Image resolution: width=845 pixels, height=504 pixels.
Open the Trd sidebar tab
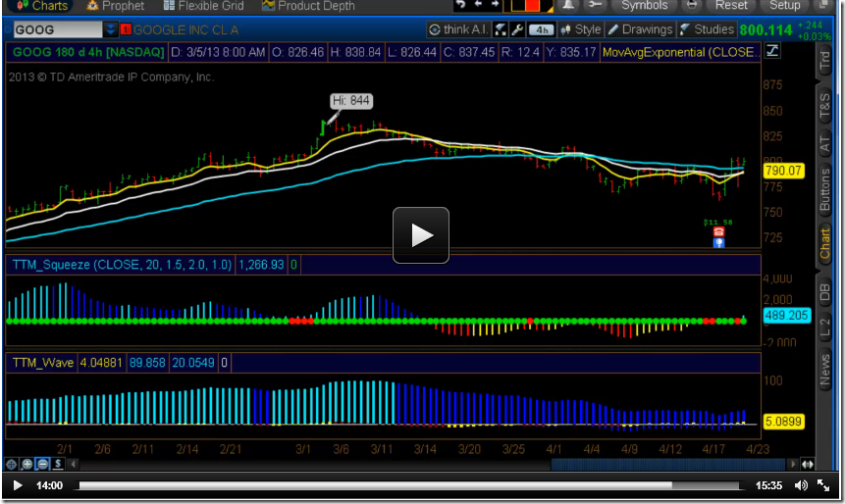pos(824,62)
